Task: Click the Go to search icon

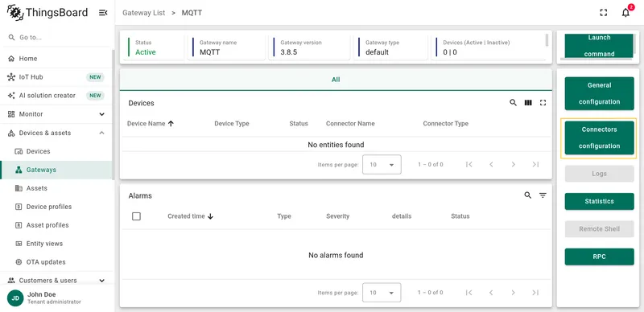Action: 11,37
